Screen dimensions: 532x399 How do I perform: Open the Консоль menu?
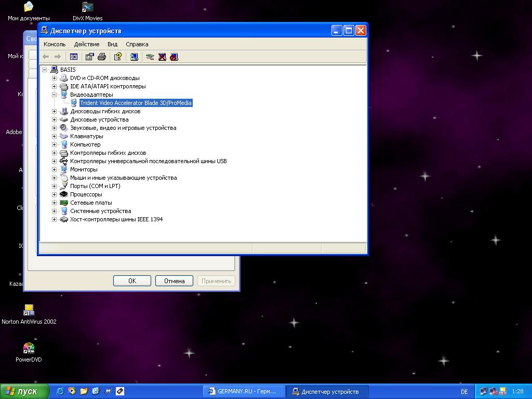point(55,45)
